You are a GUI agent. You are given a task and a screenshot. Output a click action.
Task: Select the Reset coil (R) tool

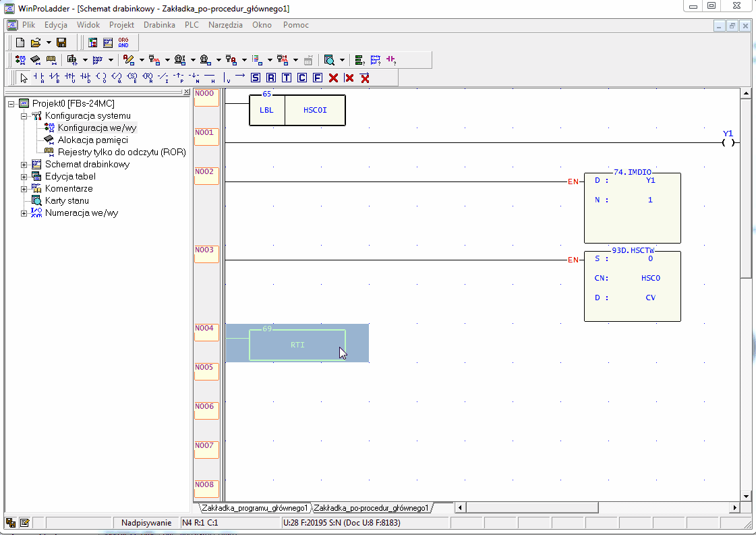point(148,78)
